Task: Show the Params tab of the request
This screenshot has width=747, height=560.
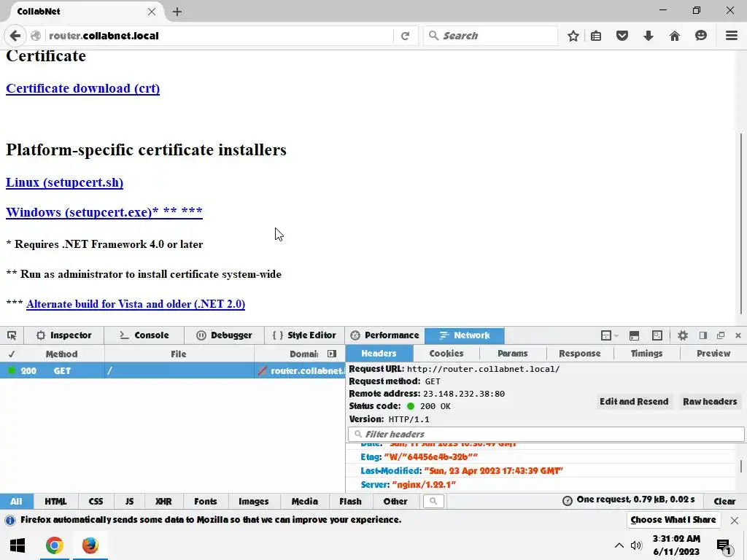Action: click(513, 354)
